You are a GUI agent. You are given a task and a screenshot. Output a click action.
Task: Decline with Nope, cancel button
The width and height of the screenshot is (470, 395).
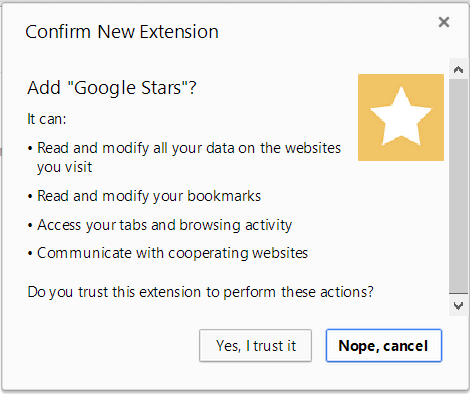coord(384,346)
